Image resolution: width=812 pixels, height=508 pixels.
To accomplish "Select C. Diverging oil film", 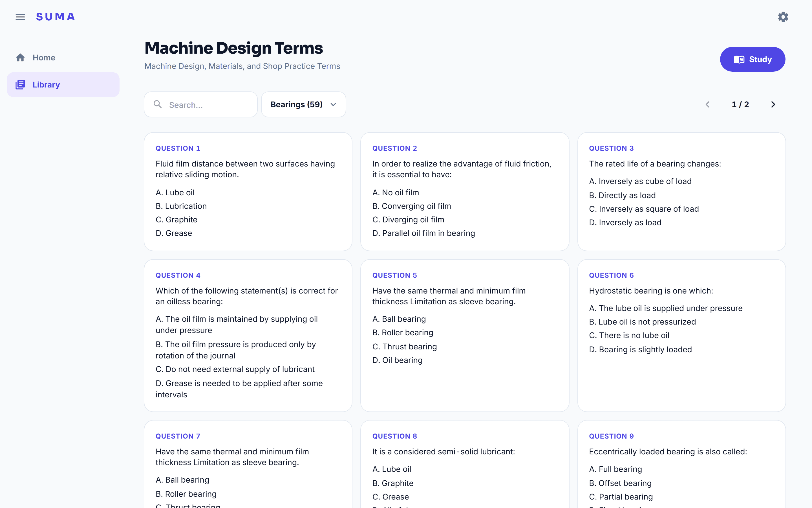I will (408, 219).
